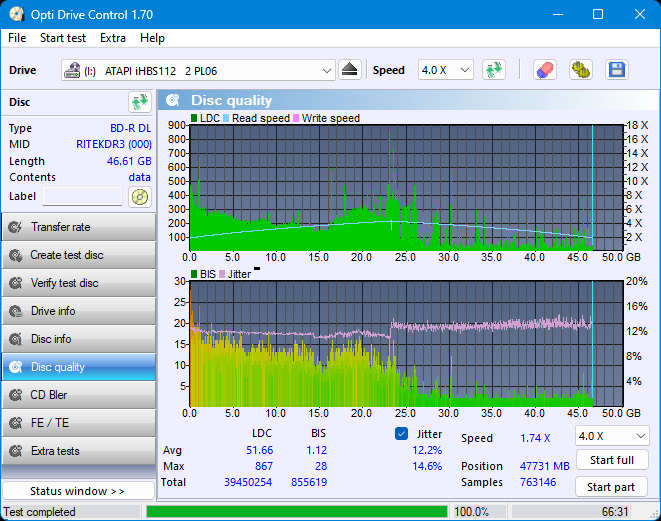661x521 pixels.
Task: Expand the Drive selection dropdown
Action: [327, 70]
